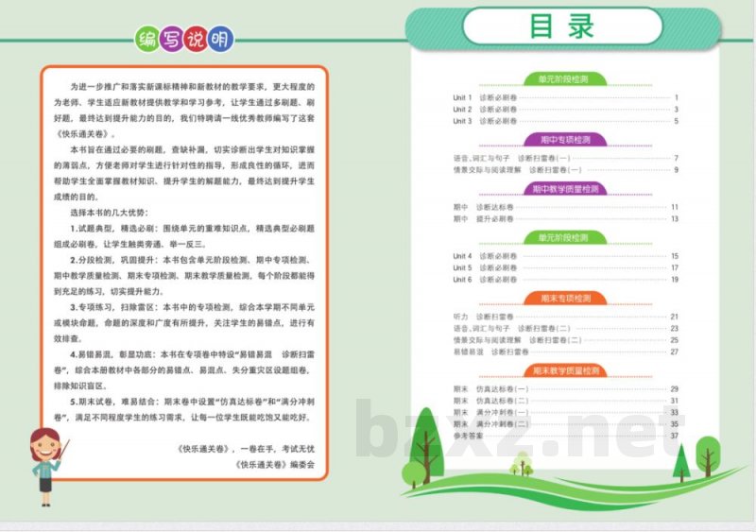The image size is (756, 532).
Task: Click the "目录" title banner
Action: [x=562, y=26]
